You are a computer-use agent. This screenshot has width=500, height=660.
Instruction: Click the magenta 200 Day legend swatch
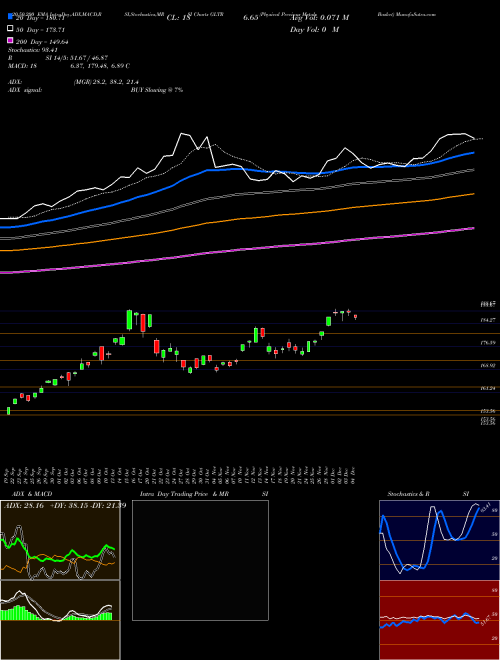10,41
